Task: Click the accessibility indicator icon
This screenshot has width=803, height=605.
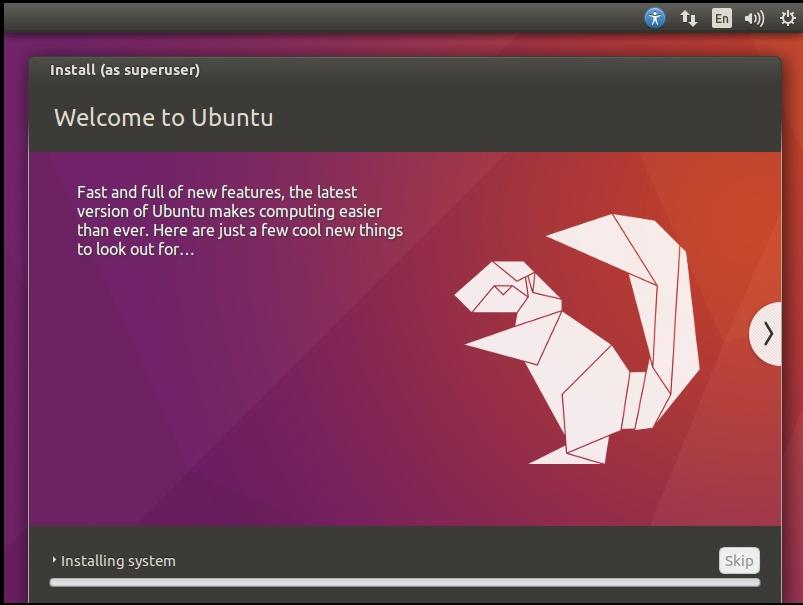Action: pos(654,17)
